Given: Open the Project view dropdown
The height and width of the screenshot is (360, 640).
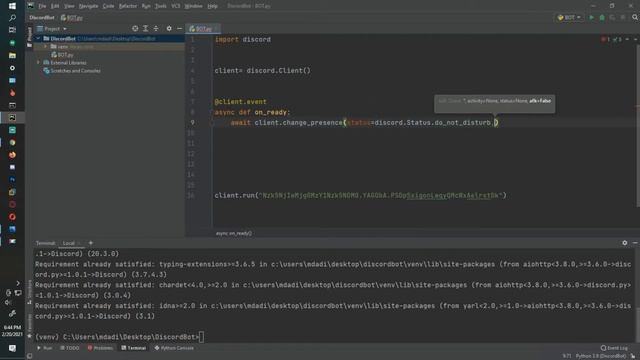Looking at the screenshot, I should pos(52,29).
